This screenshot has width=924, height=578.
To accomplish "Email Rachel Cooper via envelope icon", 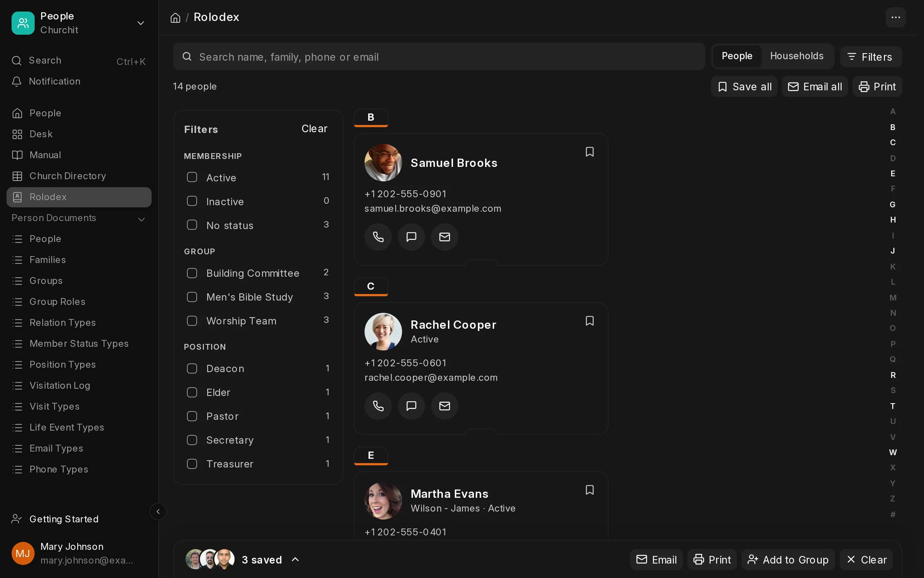I will click(444, 406).
